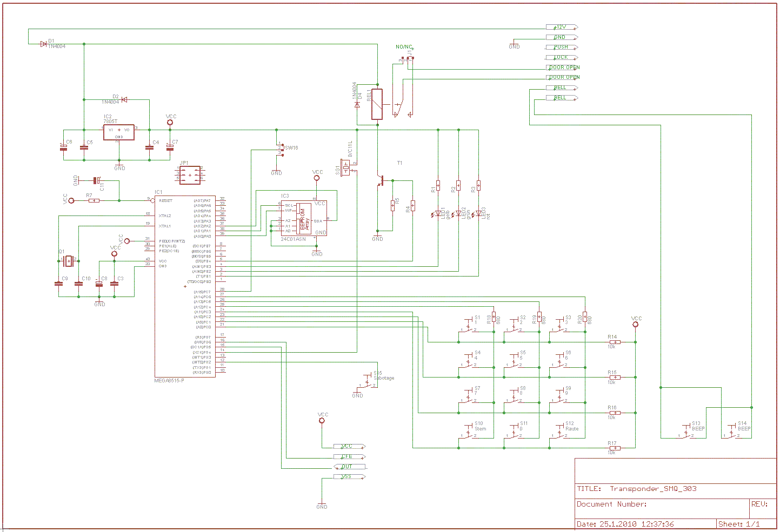Image resolution: width=780 pixels, height=532 pixels.
Task: Select the D1 1N4004 diode symbol
Action: 43,44
